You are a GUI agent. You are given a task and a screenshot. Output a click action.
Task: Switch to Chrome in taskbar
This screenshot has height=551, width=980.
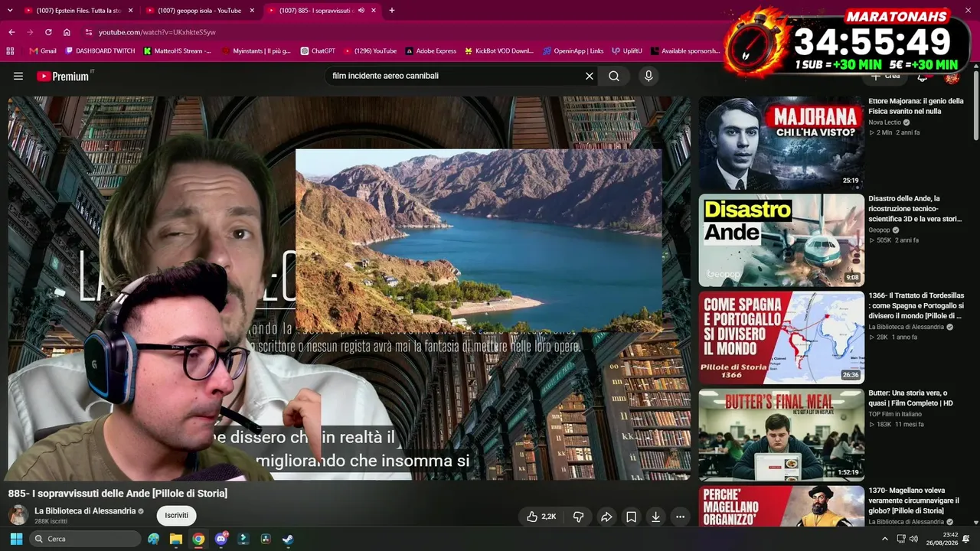point(198,539)
